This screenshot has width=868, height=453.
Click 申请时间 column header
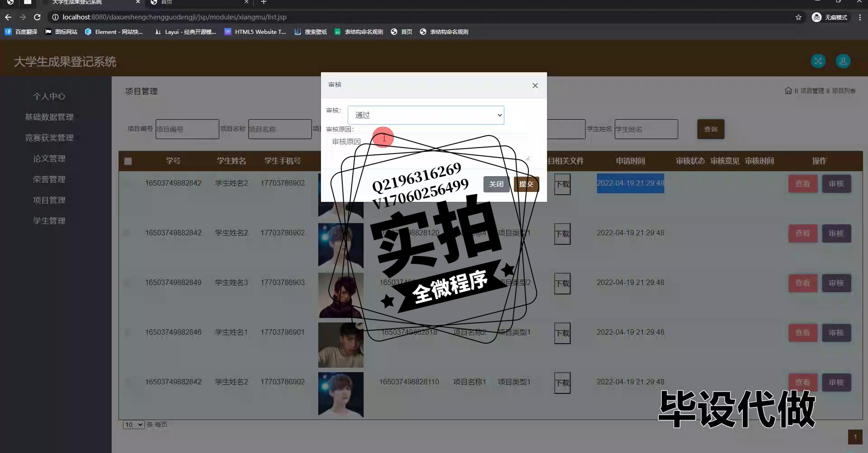(630, 161)
